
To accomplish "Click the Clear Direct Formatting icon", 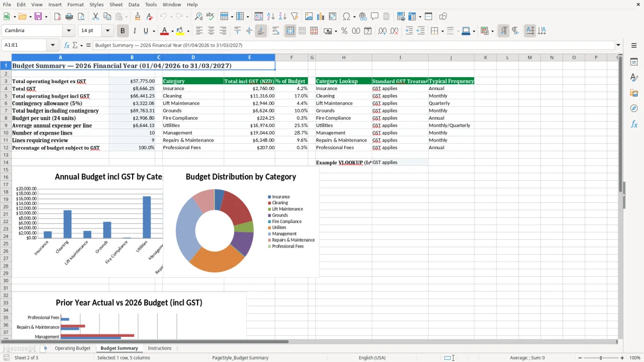I will pyautogui.click(x=149, y=17).
